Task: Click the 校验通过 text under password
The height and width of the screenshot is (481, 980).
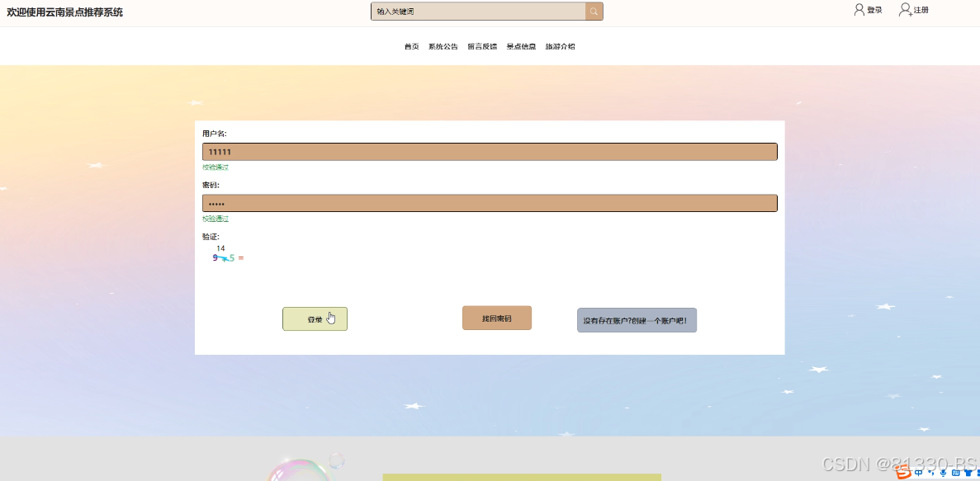Action: click(x=215, y=219)
